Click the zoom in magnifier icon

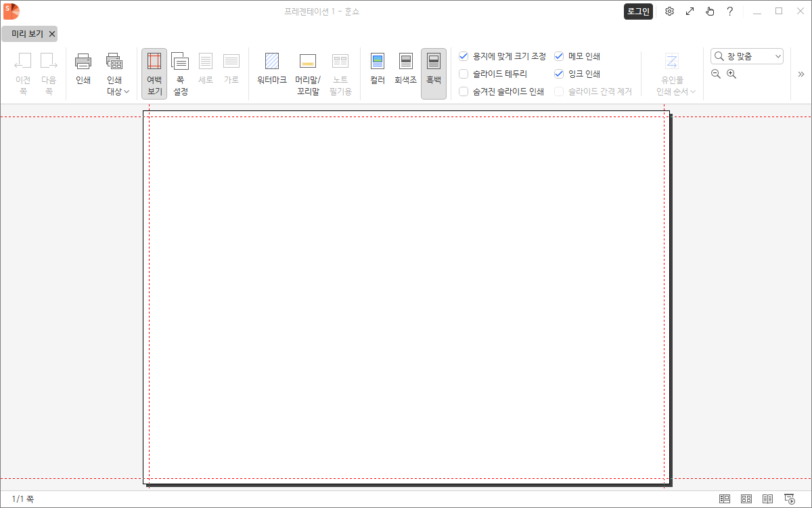731,74
